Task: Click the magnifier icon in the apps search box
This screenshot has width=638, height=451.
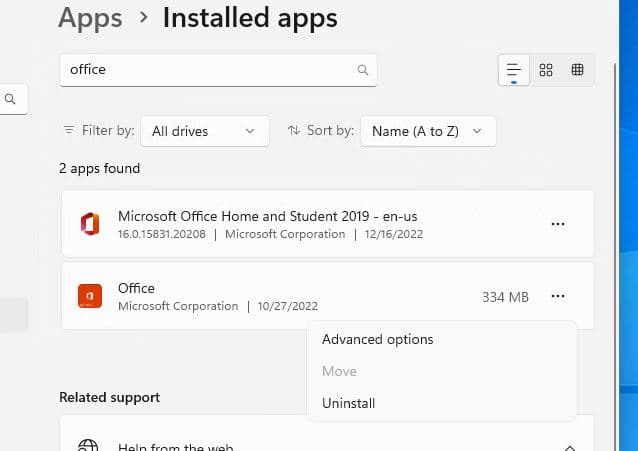Action: pyautogui.click(x=362, y=70)
